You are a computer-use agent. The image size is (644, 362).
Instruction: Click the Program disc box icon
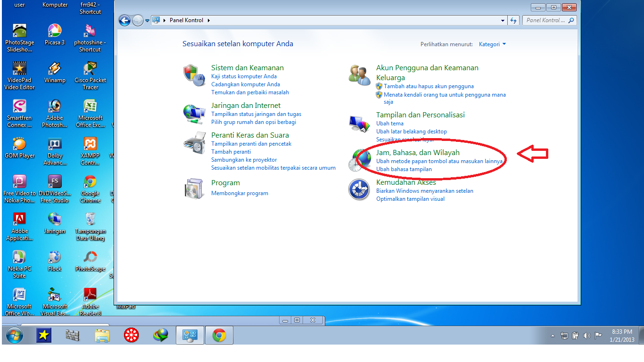tap(194, 189)
